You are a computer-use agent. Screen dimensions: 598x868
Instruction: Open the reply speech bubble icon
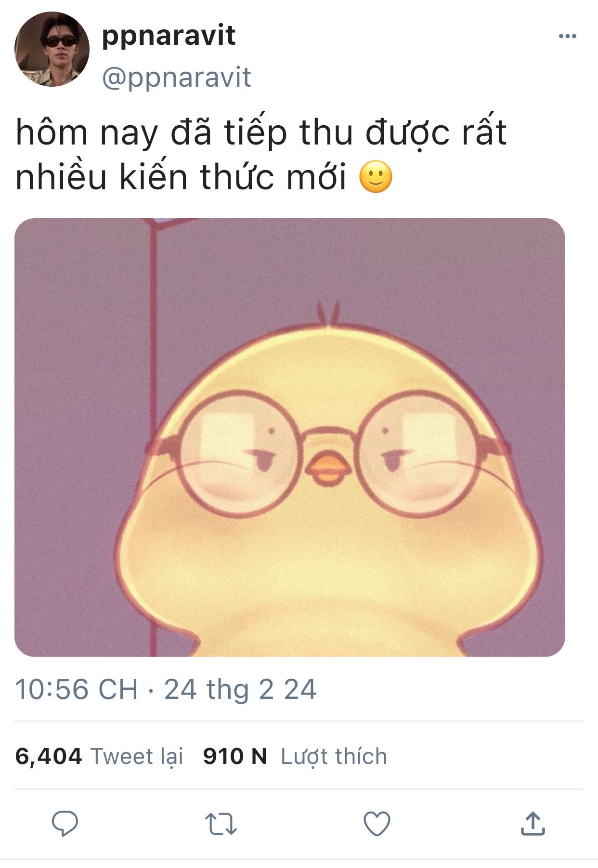(x=65, y=824)
